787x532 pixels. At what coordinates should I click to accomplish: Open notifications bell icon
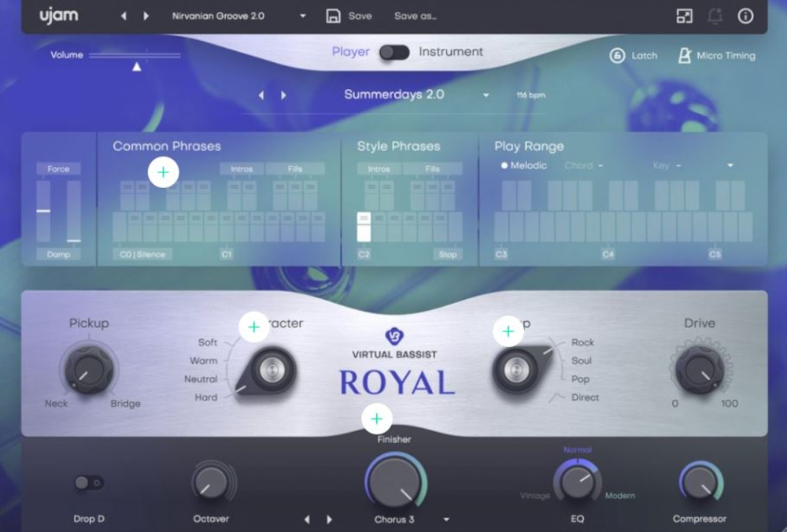pos(715,16)
